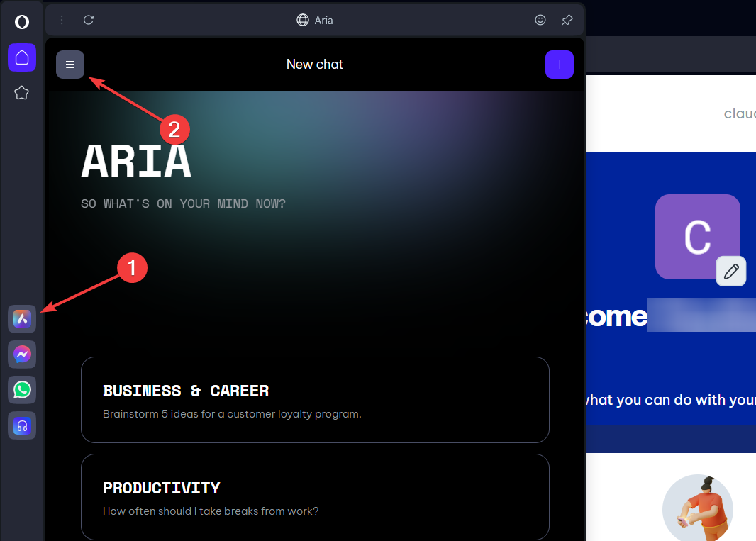Start a new chat with plus button
Screen dimensions: 756x541
tap(560, 64)
